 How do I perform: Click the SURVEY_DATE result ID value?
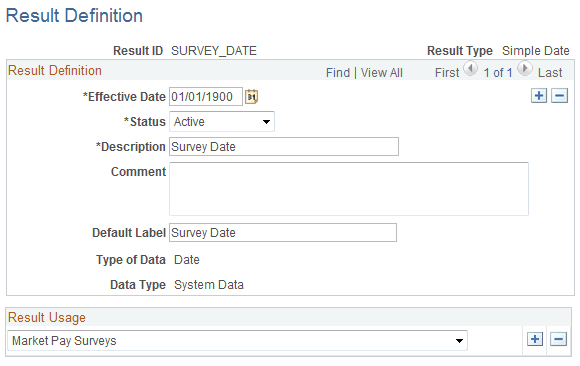[214, 51]
